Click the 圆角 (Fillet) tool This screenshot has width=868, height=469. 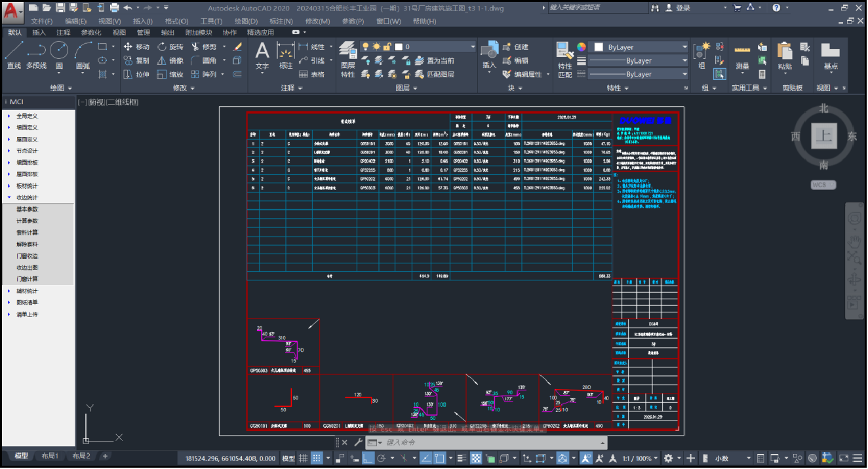pyautogui.click(x=204, y=61)
